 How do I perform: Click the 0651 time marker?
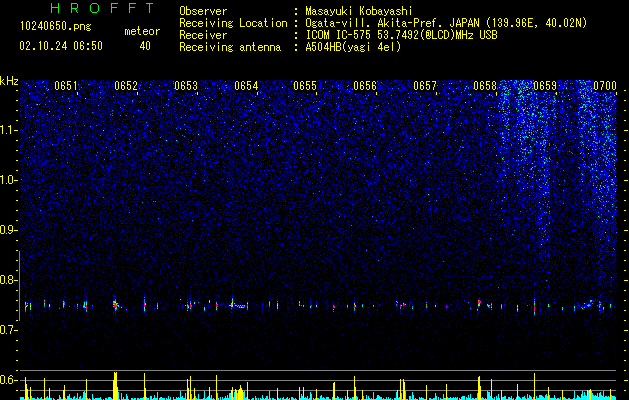point(66,86)
